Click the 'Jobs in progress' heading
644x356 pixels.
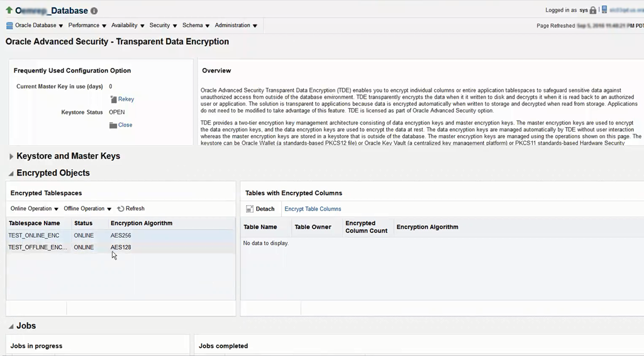pyautogui.click(x=36, y=346)
